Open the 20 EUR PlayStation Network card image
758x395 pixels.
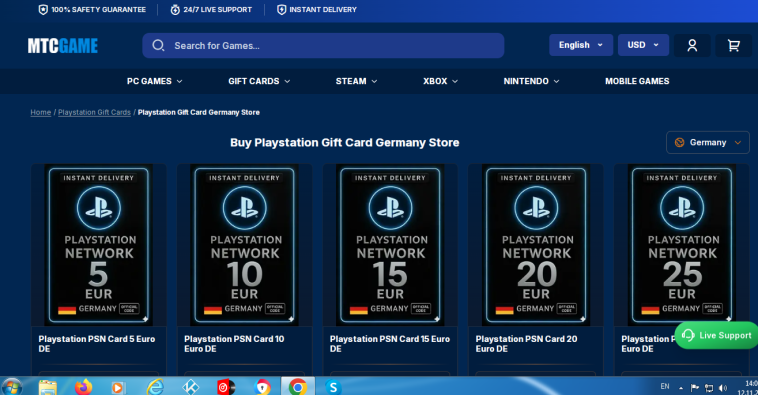tap(536, 245)
